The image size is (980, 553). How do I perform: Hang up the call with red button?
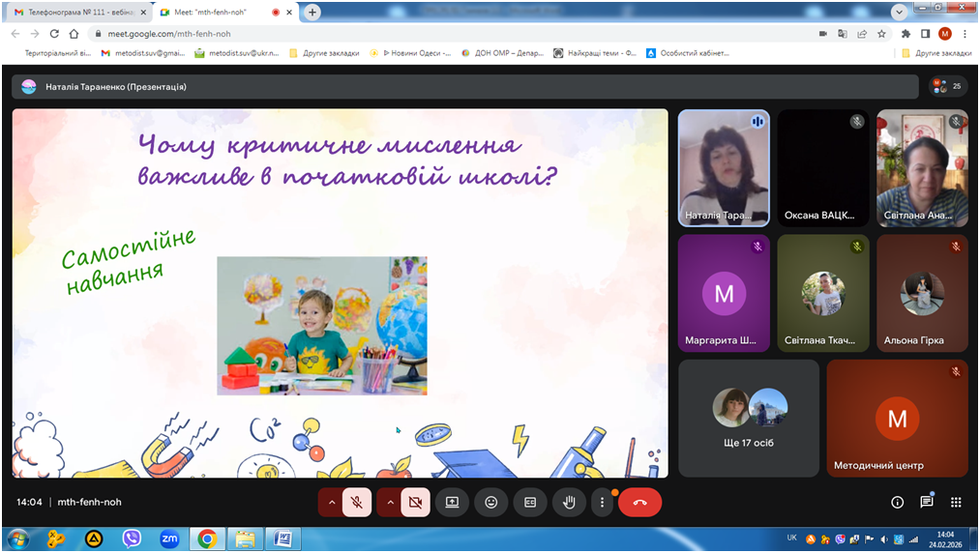coord(639,503)
